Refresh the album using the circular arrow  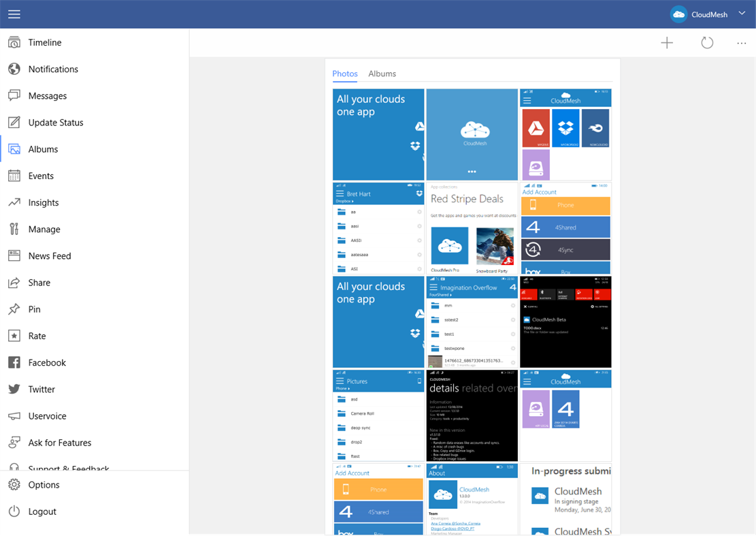pos(707,42)
